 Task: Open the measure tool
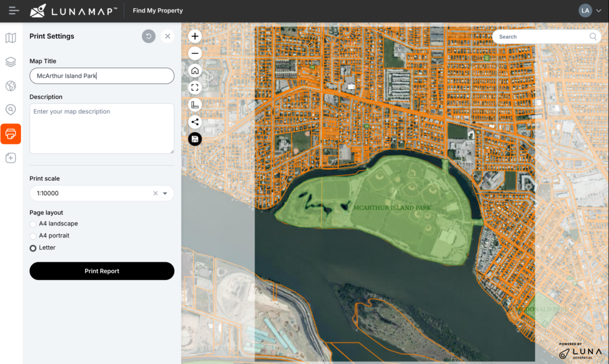pos(195,105)
